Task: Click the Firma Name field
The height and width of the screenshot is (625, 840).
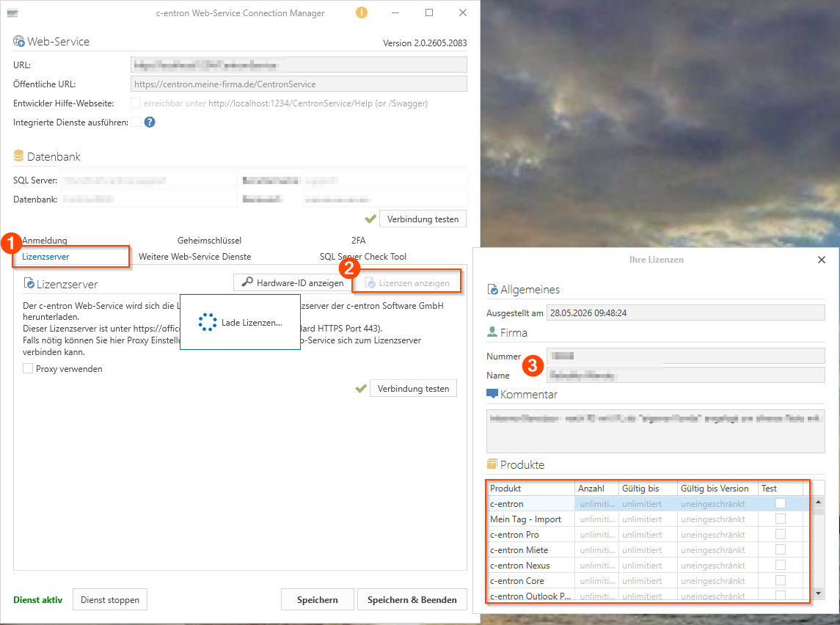Action: (x=685, y=375)
